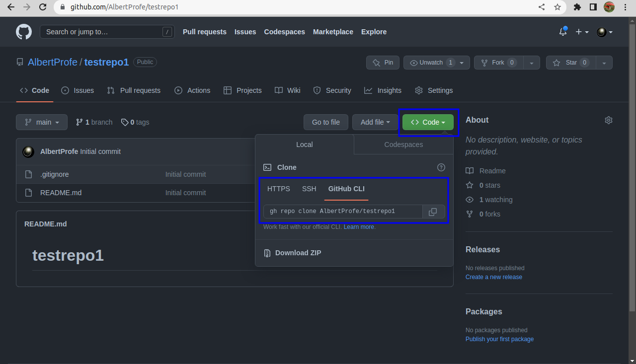
Task: Click the browser forward arrow
Action: click(27, 7)
